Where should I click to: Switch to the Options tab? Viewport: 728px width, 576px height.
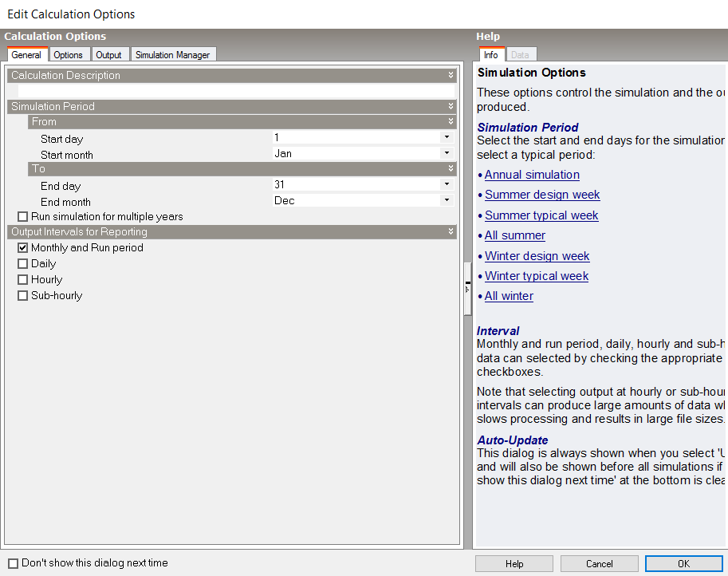69,55
